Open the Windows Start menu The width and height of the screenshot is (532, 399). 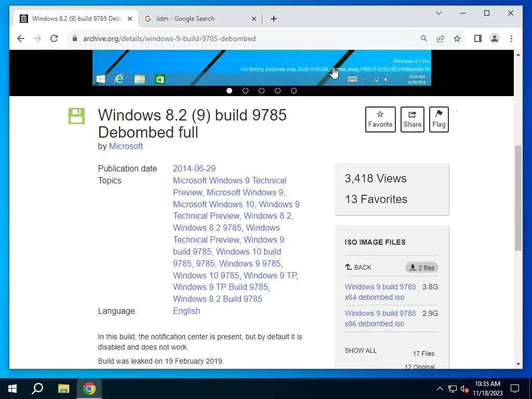12,389
